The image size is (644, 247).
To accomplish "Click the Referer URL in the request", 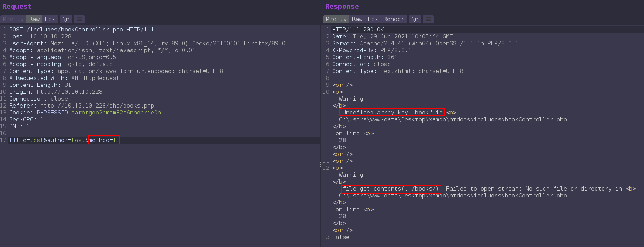I will point(97,106).
